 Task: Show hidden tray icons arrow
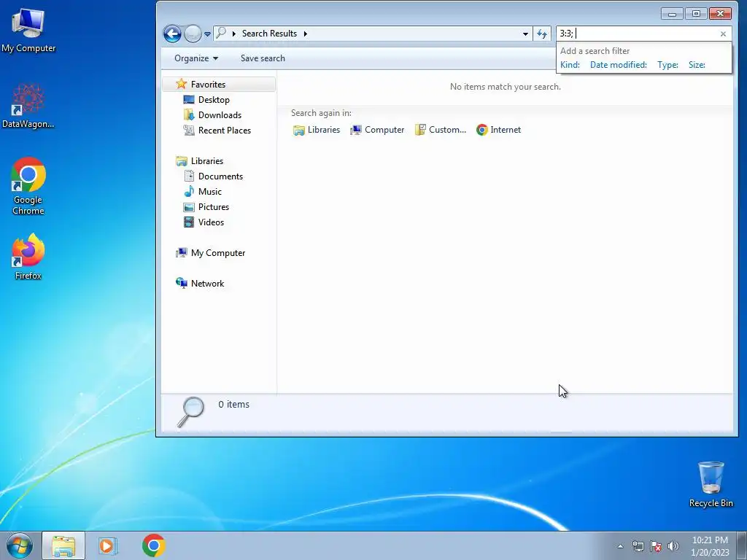click(620, 546)
